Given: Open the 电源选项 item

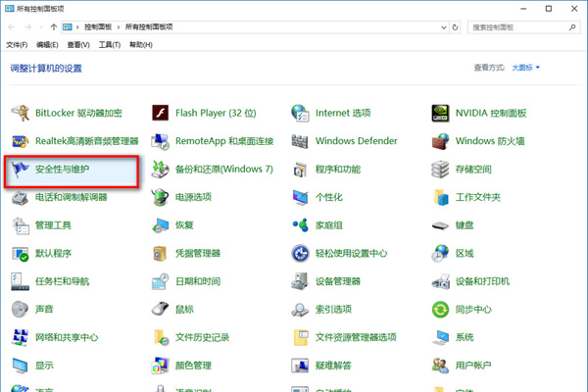Looking at the screenshot, I should [192, 198].
